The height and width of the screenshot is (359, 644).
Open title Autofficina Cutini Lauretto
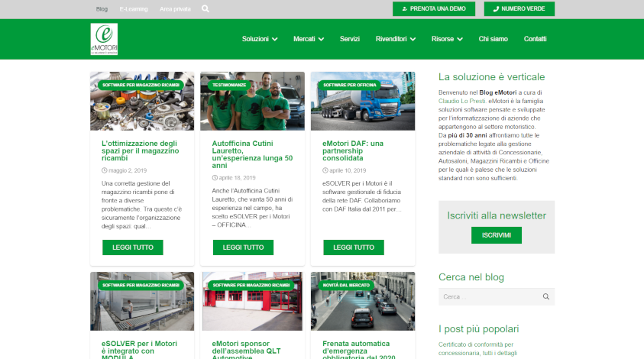(252, 154)
